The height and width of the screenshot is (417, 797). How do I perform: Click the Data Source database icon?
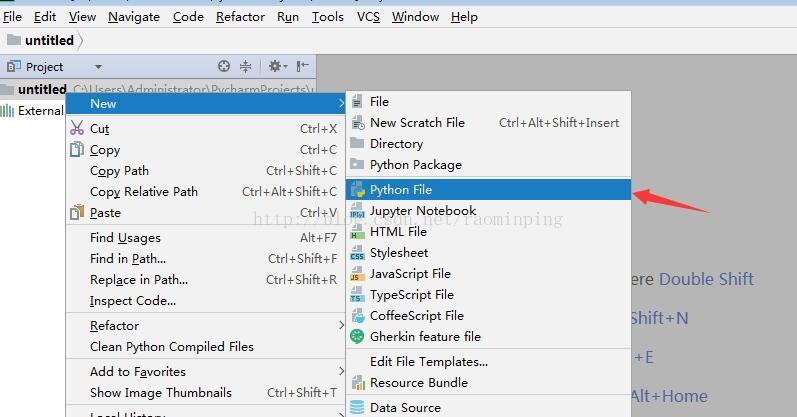tap(357, 408)
